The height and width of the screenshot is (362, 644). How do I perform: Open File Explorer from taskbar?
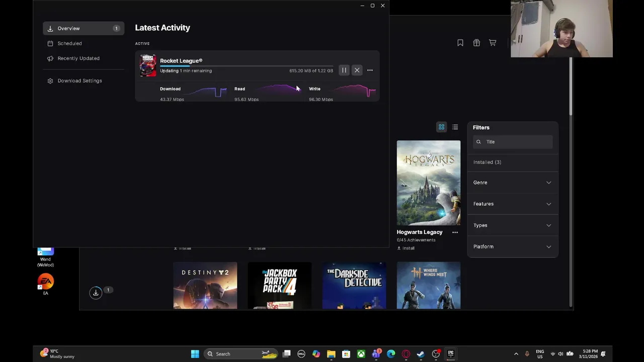point(331,354)
